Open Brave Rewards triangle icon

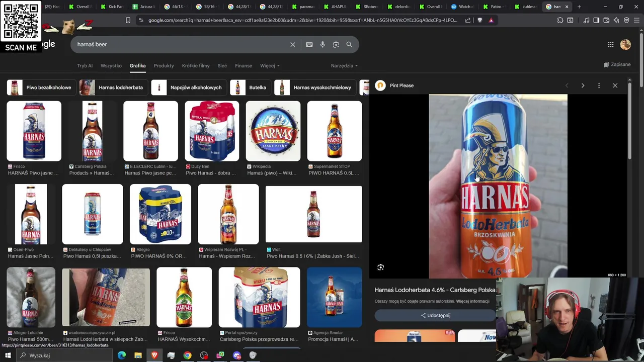pos(491,20)
